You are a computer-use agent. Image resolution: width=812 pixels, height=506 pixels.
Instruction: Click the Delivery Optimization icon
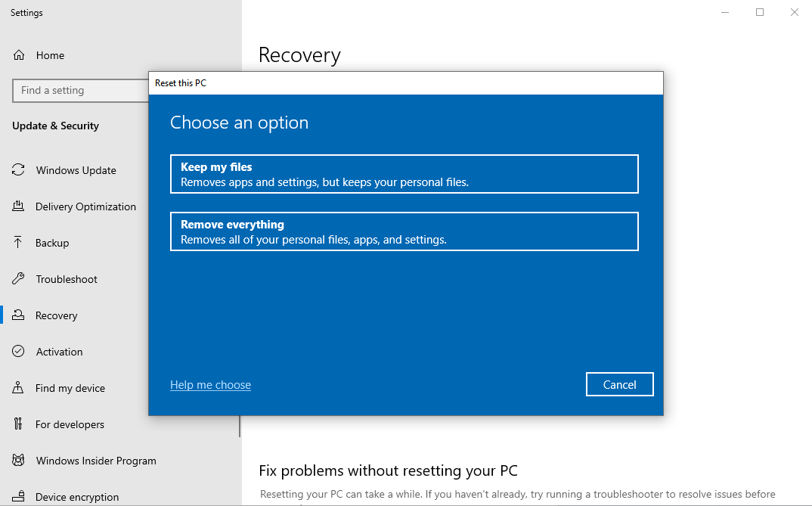tap(19, 206)
